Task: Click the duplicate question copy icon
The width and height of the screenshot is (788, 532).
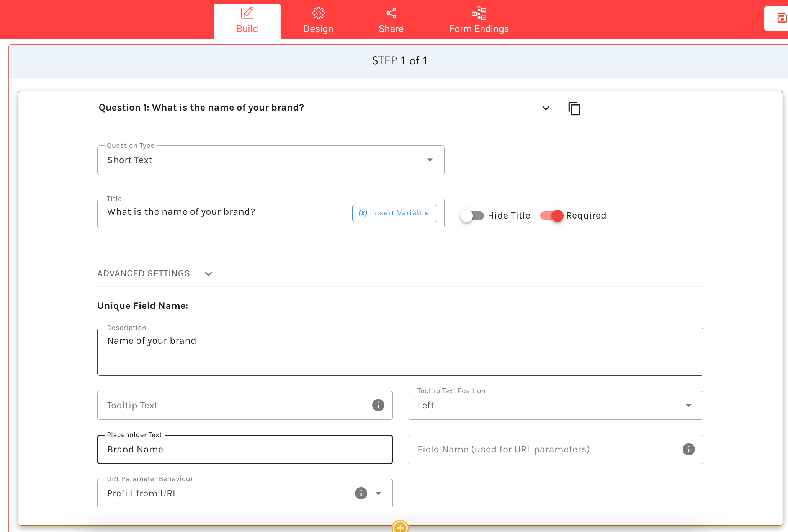Action: 574,109
